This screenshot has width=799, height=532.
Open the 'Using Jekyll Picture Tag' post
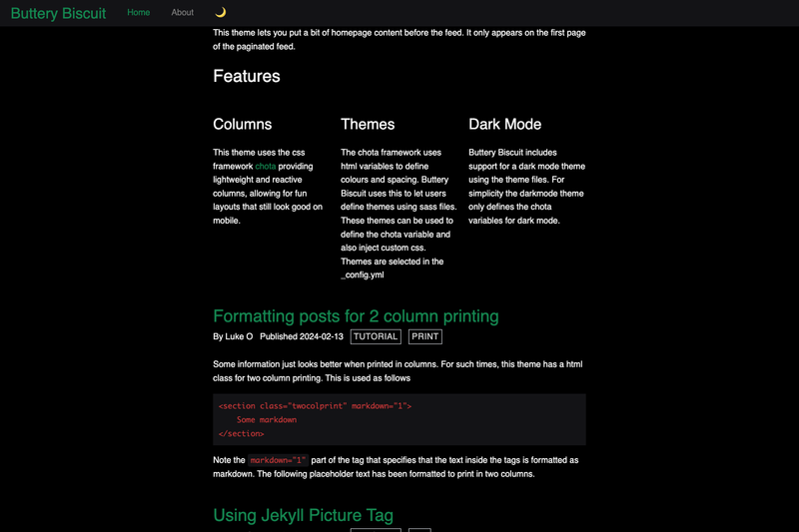(x=304, y=515)
